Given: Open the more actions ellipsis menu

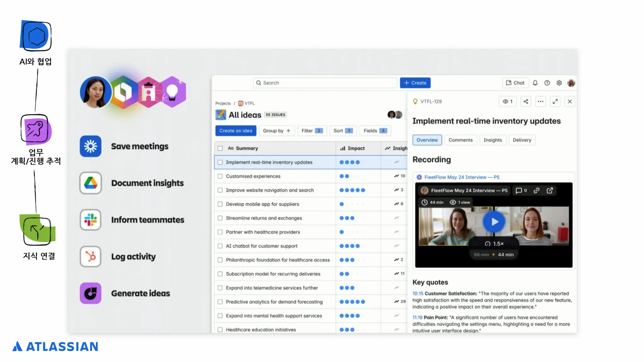Looking at the screenshot, I should pyautogui.click(x=541, y=101).
